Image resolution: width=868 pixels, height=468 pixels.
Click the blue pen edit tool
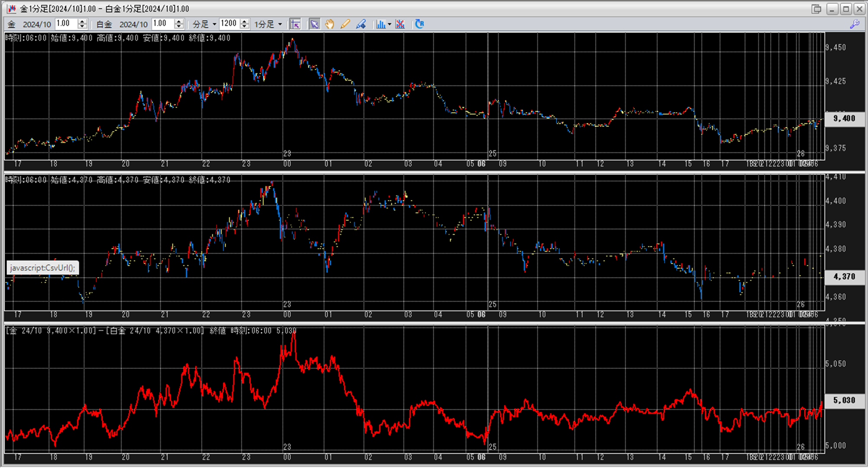coord(361,24)
